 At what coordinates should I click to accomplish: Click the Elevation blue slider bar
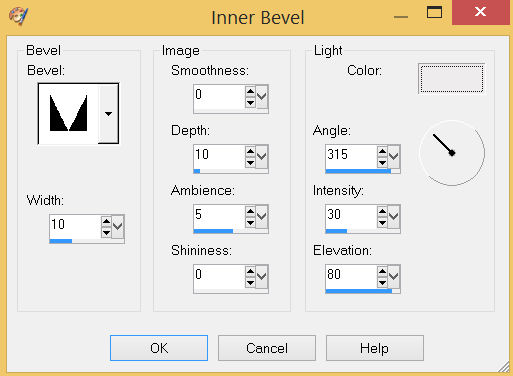(363, 291)
